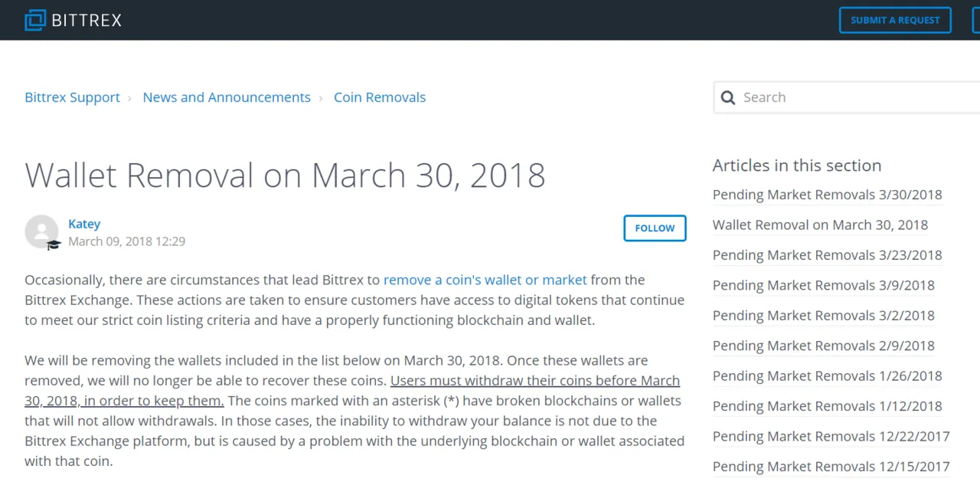The height and width of the screenshot is (482, 980).
Task: Open Wallet Removal on March 30 sidebar link
Action: point(820,225)
